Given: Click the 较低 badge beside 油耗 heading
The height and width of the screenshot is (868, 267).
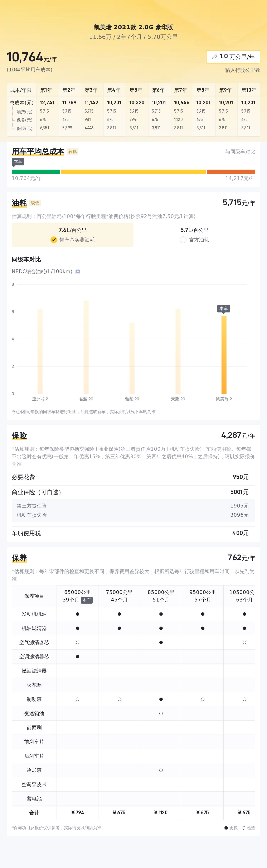Looking at the screenshot, I should (x=35, y=203).
